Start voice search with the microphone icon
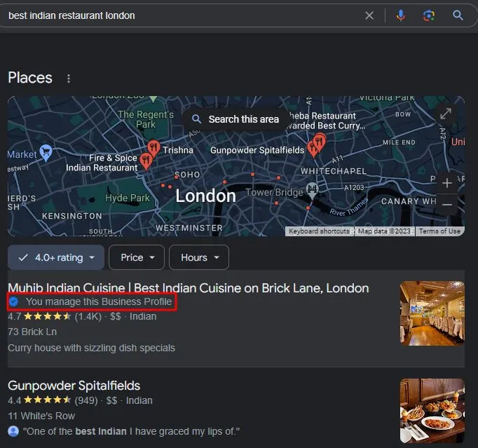Image resolution: width=478 pixels, height=448 pixels. tap(401, 15)
